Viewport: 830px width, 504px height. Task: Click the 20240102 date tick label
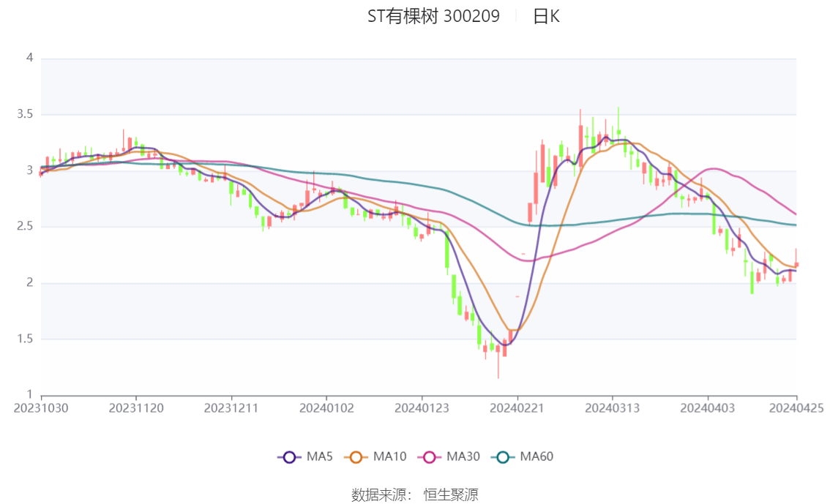point(326,408)
